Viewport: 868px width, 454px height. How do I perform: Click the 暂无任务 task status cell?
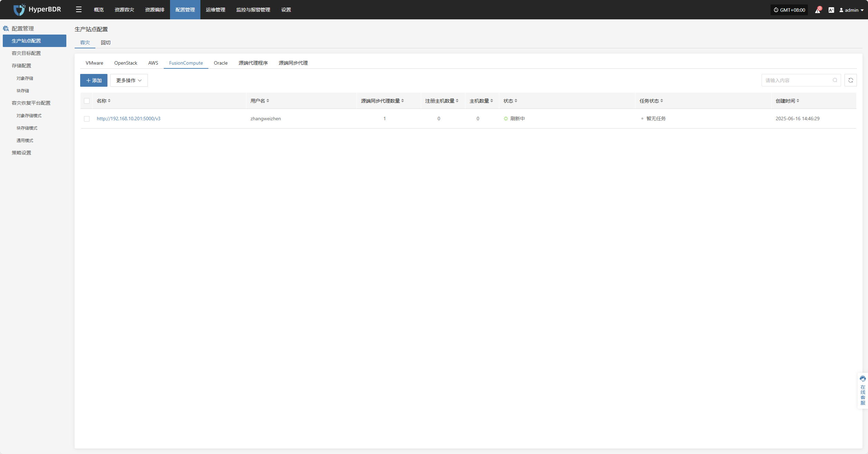coord(653,119)
